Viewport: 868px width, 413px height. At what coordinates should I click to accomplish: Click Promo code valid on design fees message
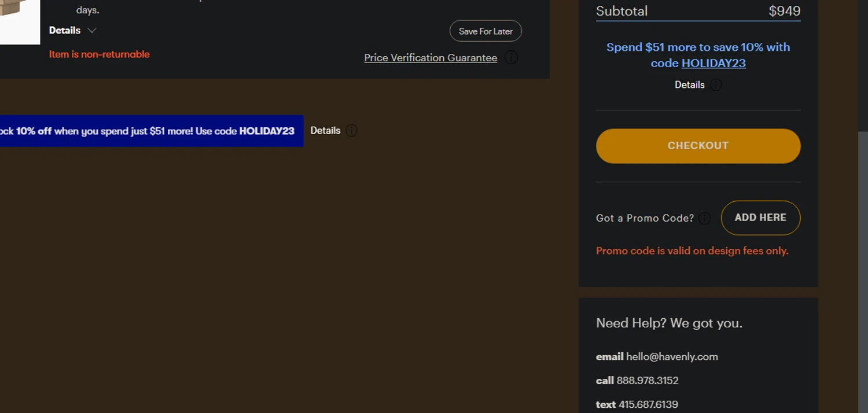(692, 250)
